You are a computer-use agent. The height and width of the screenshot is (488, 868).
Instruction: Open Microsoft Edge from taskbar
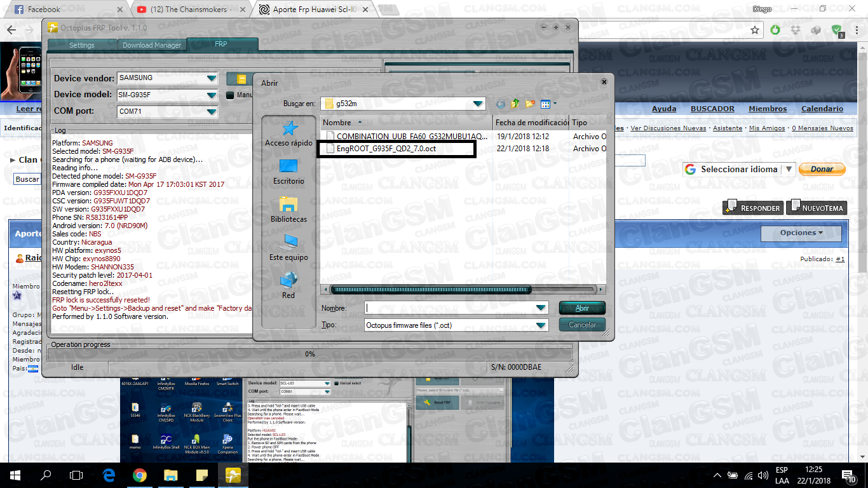pos(109,475)
